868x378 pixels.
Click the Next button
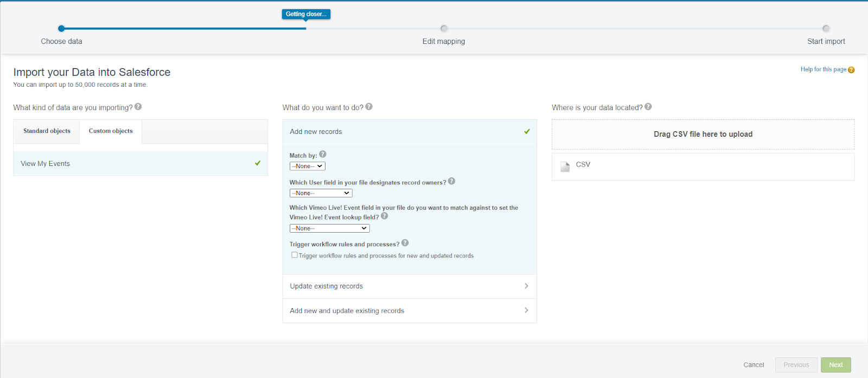(836, 365)
